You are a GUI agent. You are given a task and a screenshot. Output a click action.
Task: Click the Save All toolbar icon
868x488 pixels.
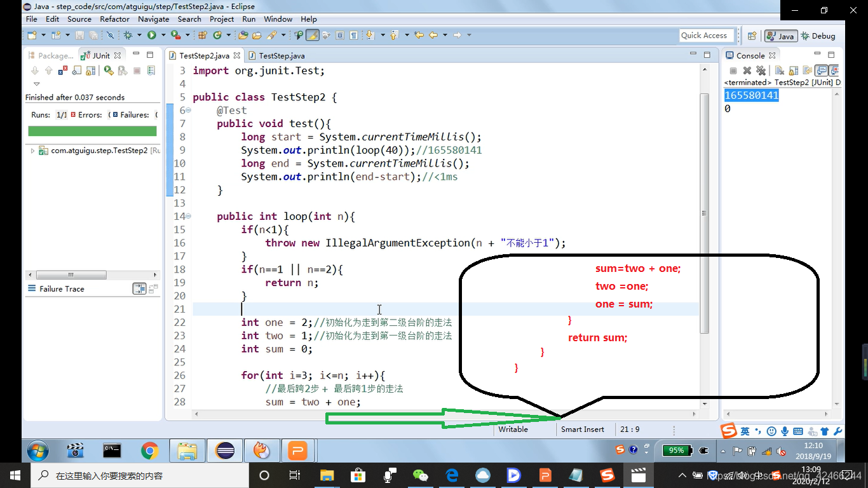[x=93, y=35]
